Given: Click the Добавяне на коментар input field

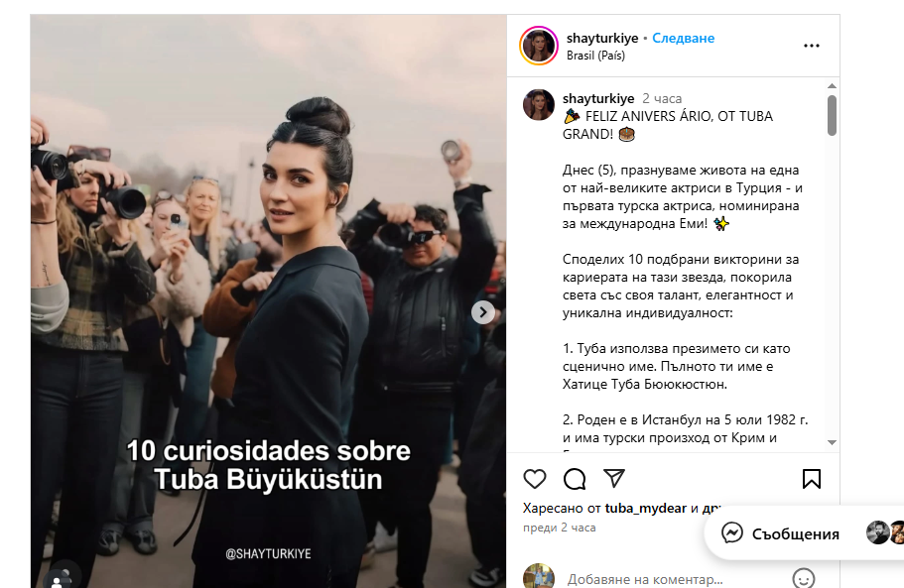Looking at the screenshot, I should pyautogui.click(x=675, y=579).
